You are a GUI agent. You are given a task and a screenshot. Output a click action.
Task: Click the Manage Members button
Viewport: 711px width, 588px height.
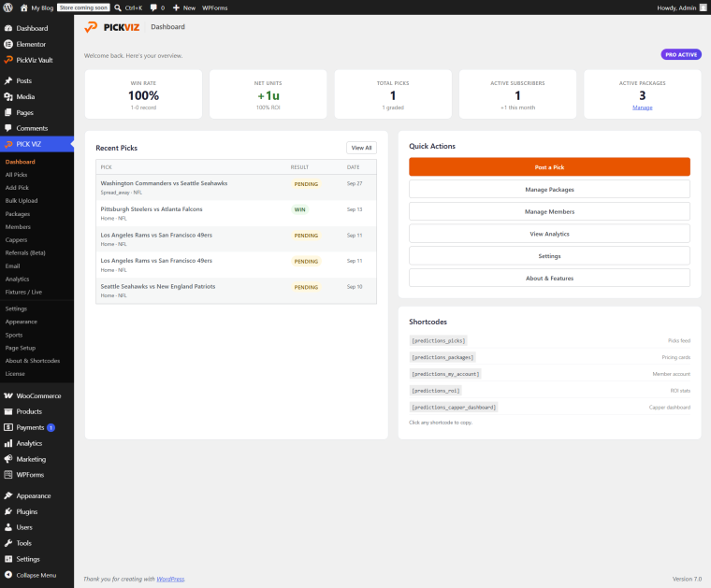(x=549, y=211)
